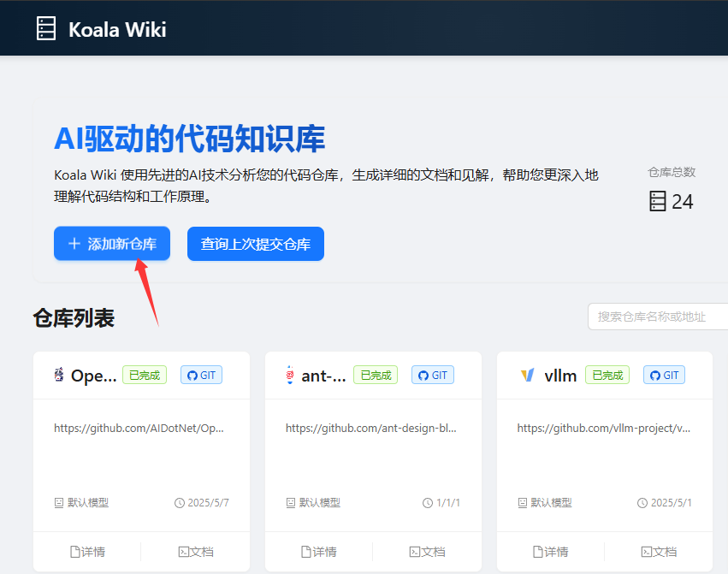Open the Koala Wiki title link
Image resolution: width=728 pixels, height=574 pixels.
tap(117, 30)
